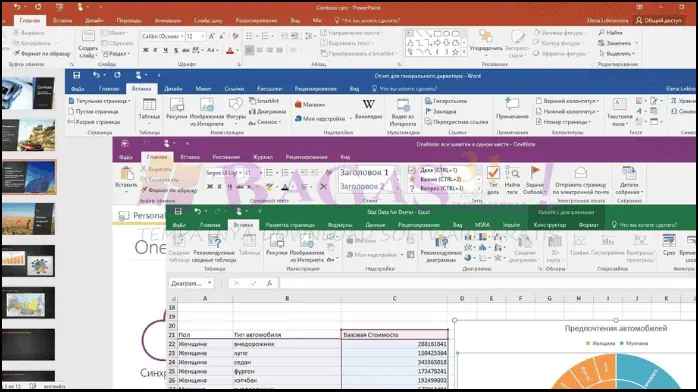Open Calibri font name dropdown in PowerPoint
Image resolution: width=698 pixels, height=392 pixels.
coord(182,36)
